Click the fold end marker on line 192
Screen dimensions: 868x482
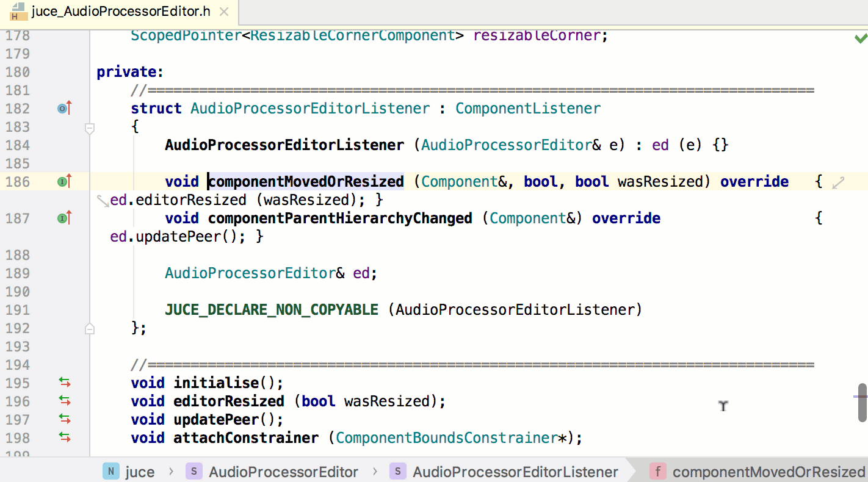90,329
